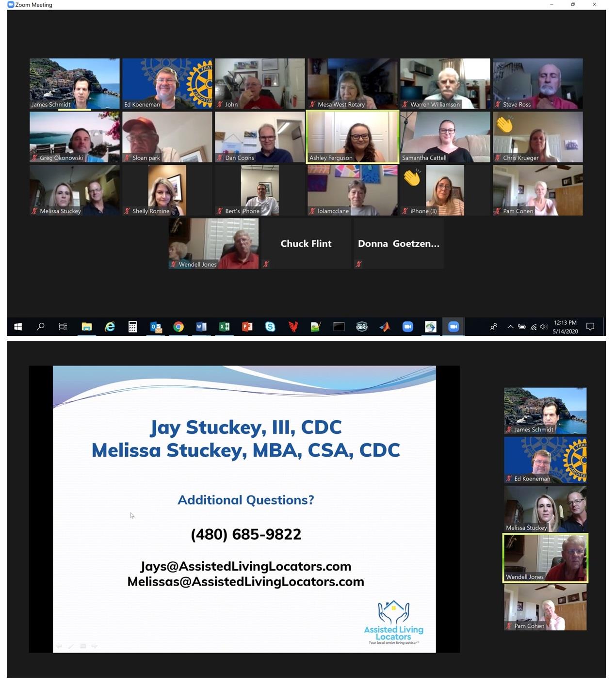Image resolution: width=616 pixels, height=685 pixels.
Task: Open Microsoft Word from the taskbar
Action: pos(201,327)
